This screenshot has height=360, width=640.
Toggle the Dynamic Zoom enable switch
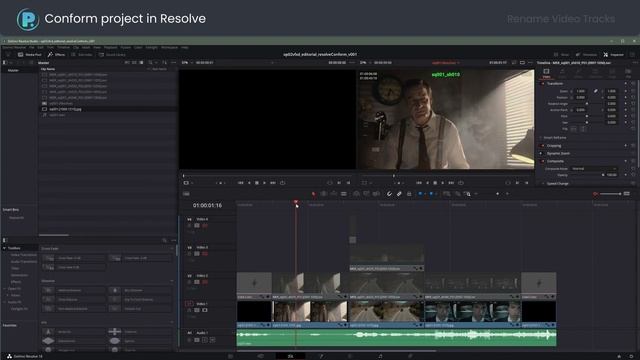point(543,153)
